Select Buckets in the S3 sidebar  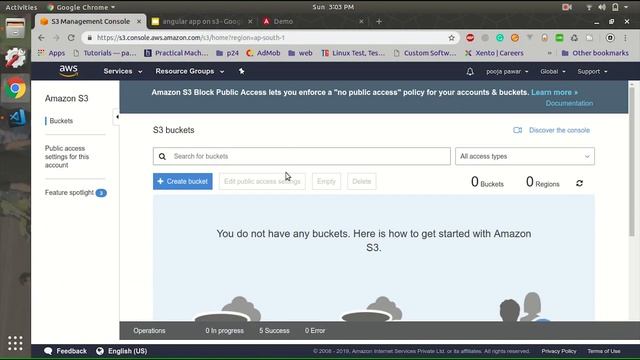(x=61, y=121)
